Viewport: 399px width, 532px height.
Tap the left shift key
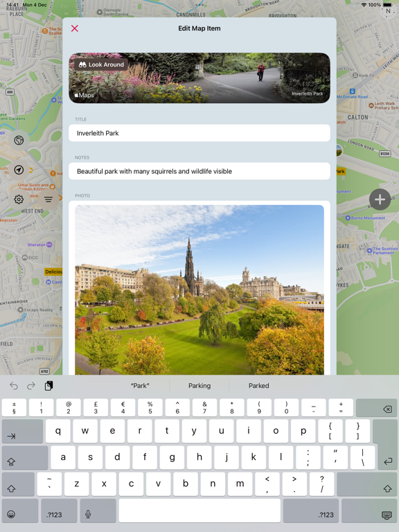[18, 484]
